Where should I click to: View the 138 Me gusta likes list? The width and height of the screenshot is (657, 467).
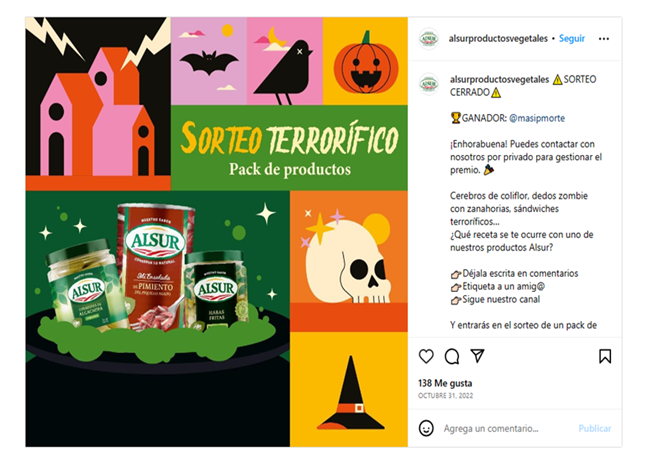click(445, 383)
